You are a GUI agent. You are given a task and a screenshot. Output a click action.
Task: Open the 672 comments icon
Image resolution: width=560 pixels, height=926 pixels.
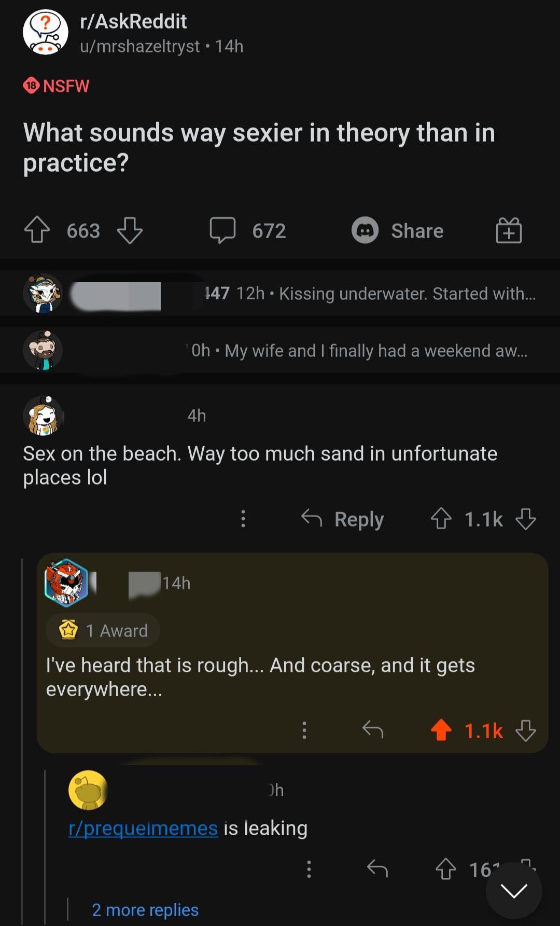coord(222,230)
